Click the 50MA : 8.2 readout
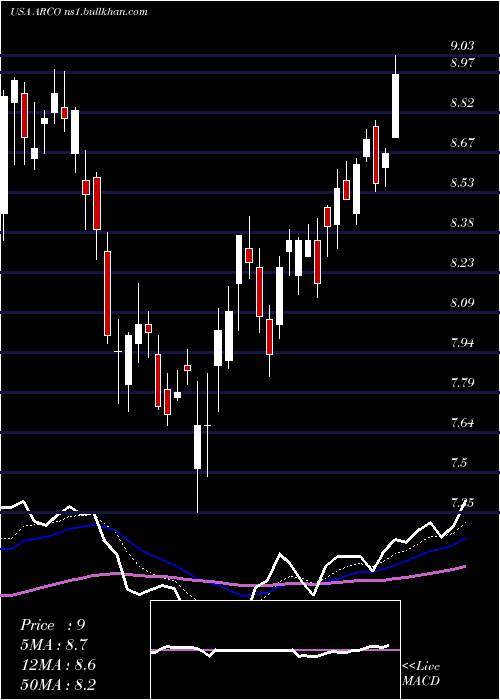500x700 pixels. (x=58, y=684)
